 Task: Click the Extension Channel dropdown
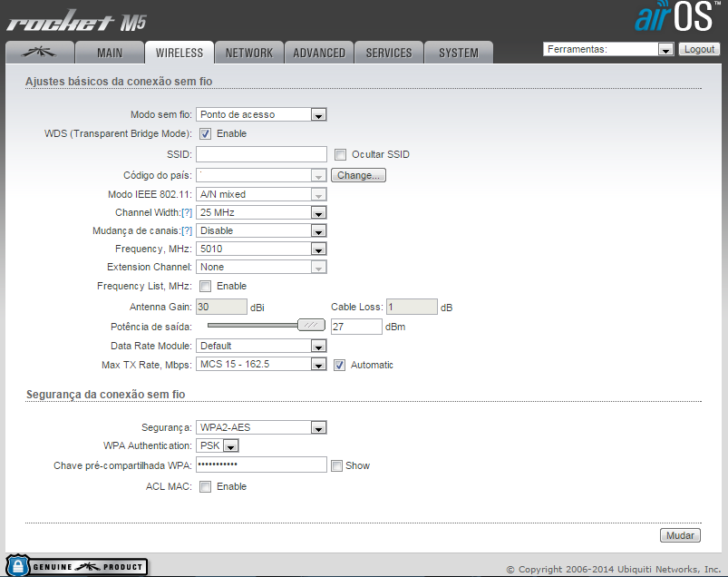tap(261, 267)
